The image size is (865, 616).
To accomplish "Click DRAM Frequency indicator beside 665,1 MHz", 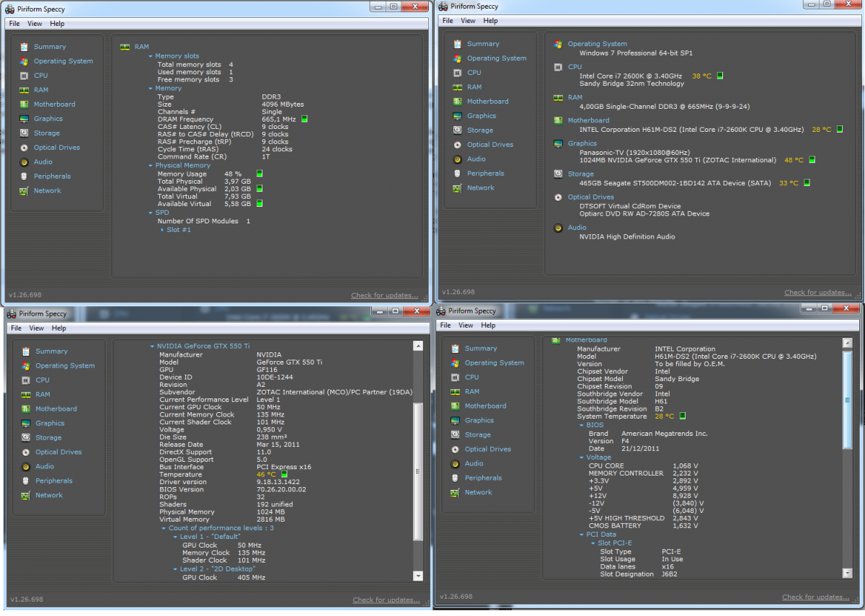I will (x=305, y=120).
